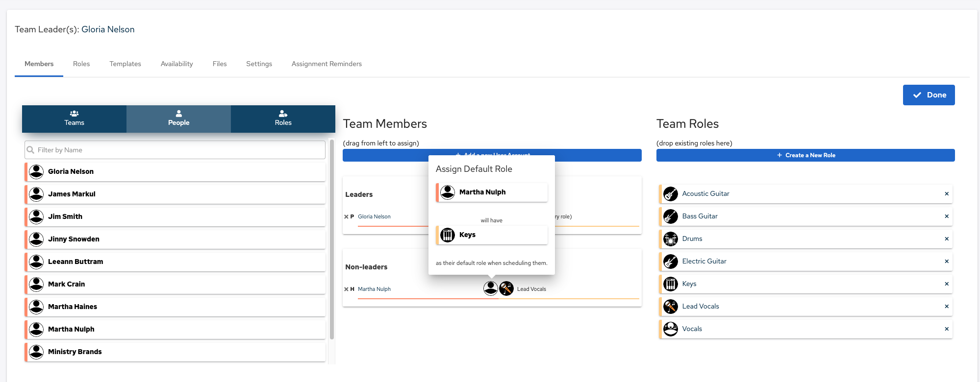Remove the Acoustic Guitar role
980x382 pixels.
point(946,194)
